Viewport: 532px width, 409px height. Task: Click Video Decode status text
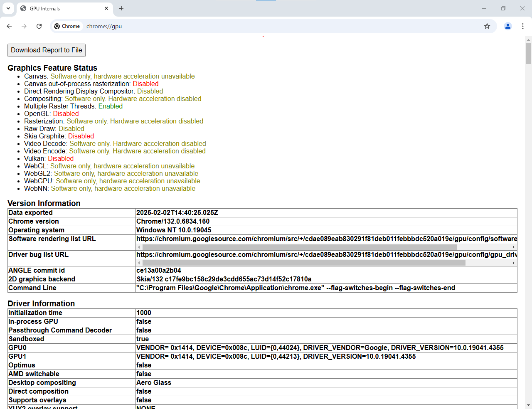click(138, 144)
